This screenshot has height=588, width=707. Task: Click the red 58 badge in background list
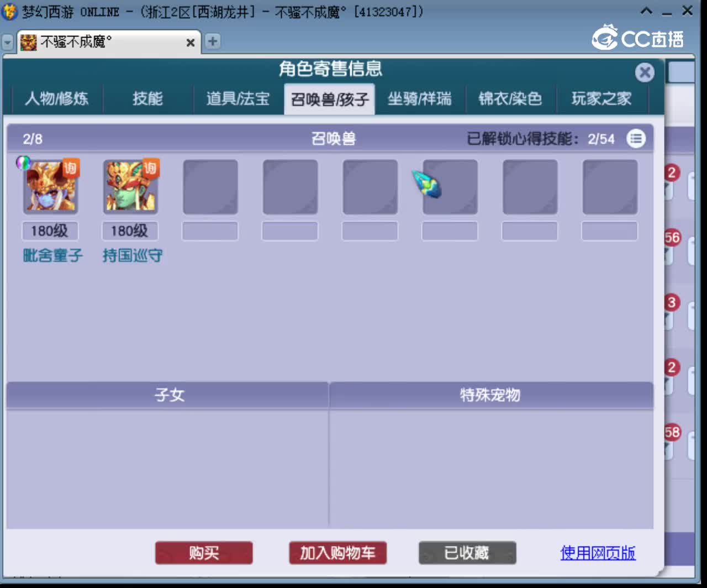pos(672,432)
